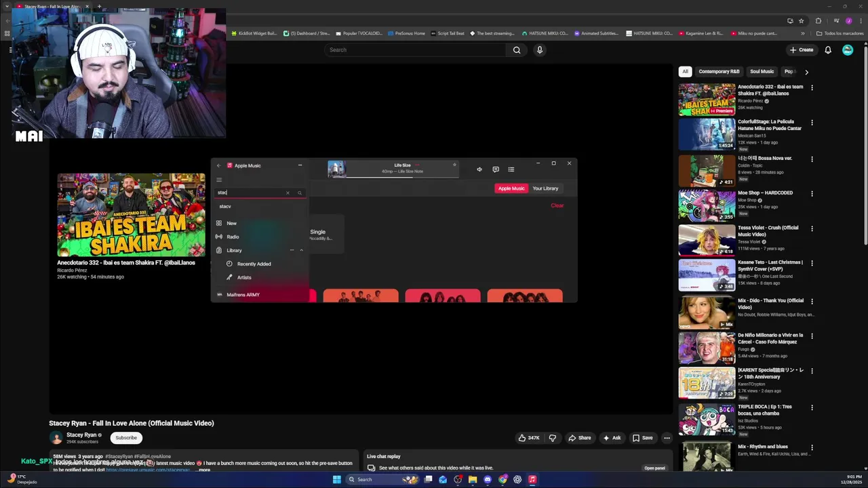The image size is (868, 488).
Task: Like the Stacey Ryan video
Action: (529, 438)
